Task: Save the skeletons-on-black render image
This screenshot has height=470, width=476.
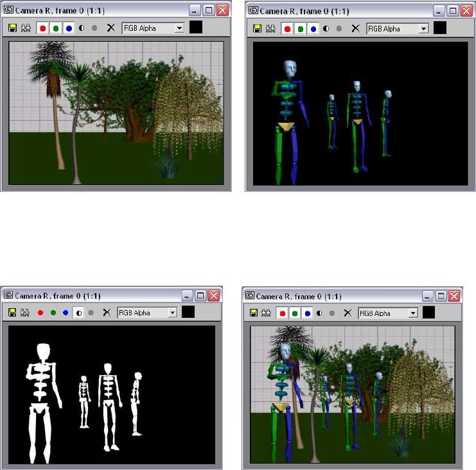Action: pyautogui.click(x=257, y=29)
